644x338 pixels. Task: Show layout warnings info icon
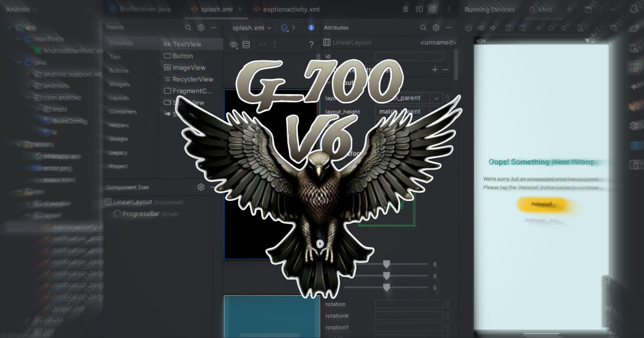pyautogui.click(x=311, y=28)
